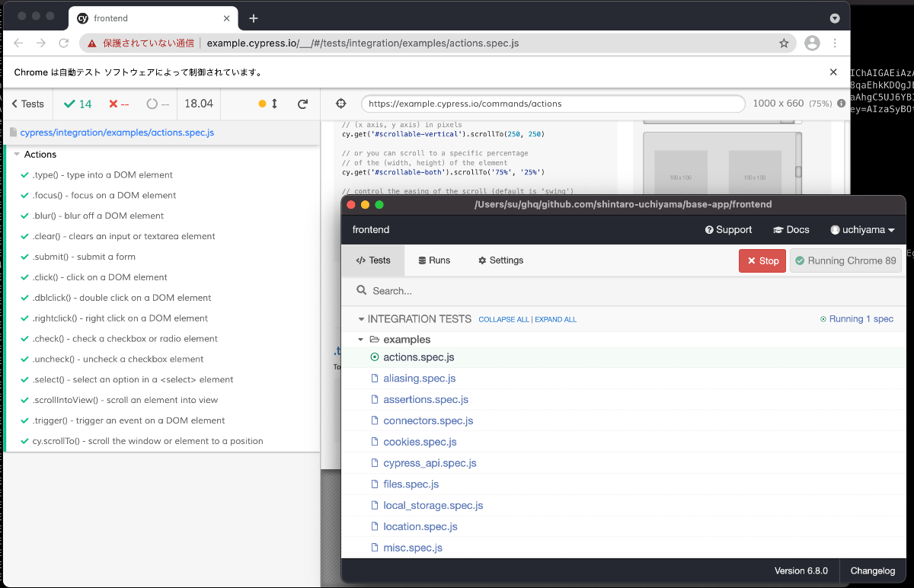Open Chrome's three-dot menu
The image size is (914, 588).
coord(836,43)
